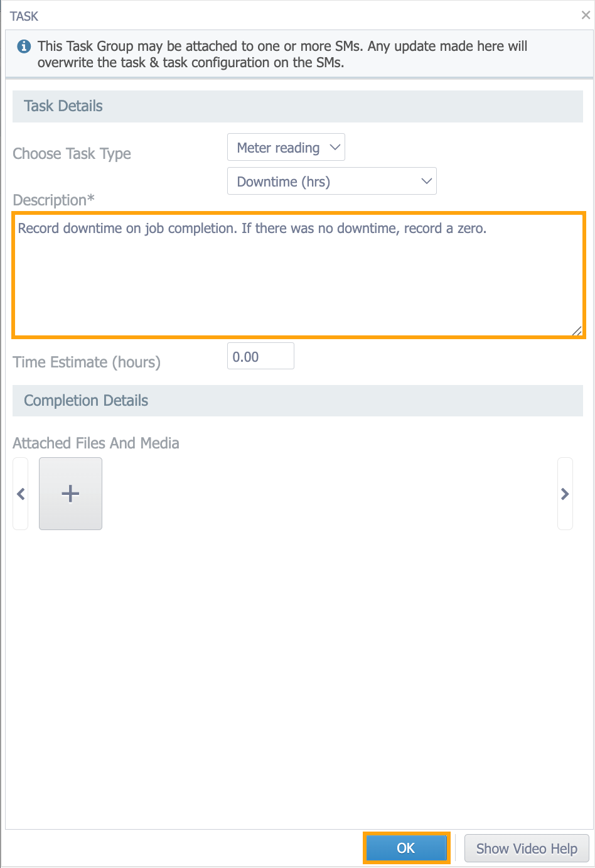Click the Task Group warning message text
The image size is (595, 868).
pyautogui.click(x=282, y=54)
